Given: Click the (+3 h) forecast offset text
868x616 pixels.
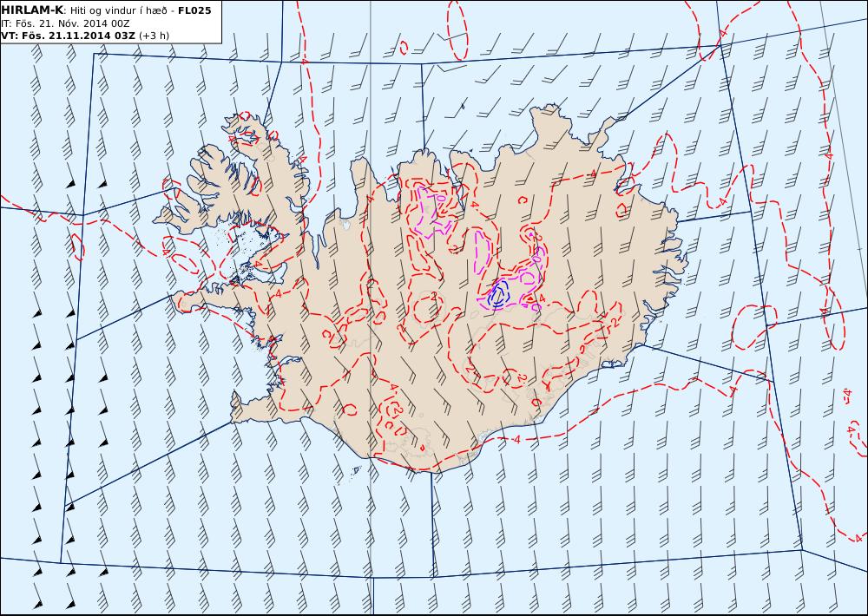Looking at the screenshot, I should (154, 36).
